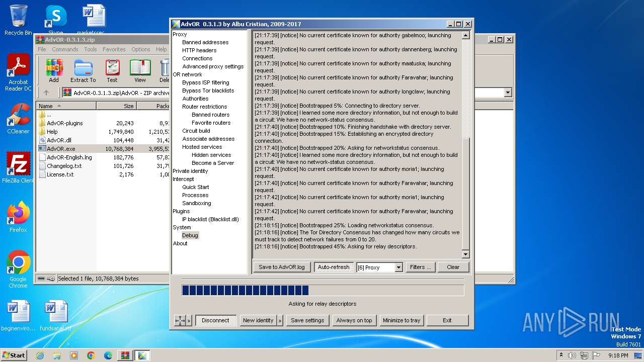
Task: Select Hidden services tree item
Action: [211, 155]
